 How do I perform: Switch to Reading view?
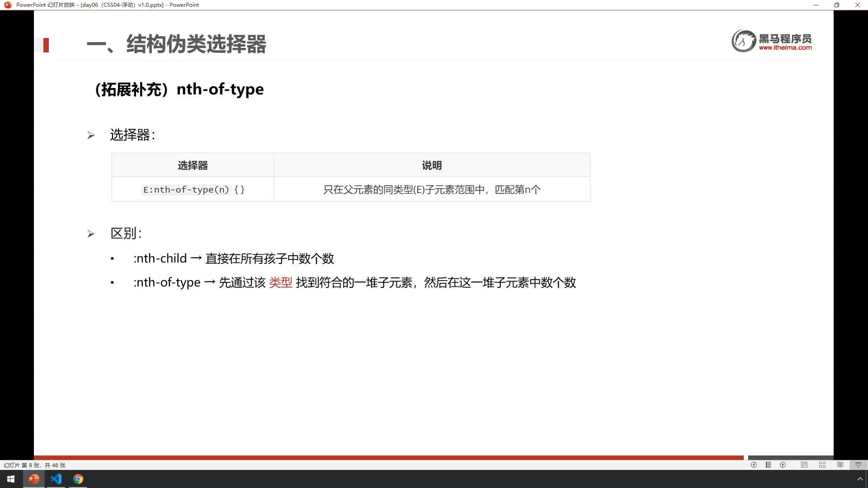840,465
